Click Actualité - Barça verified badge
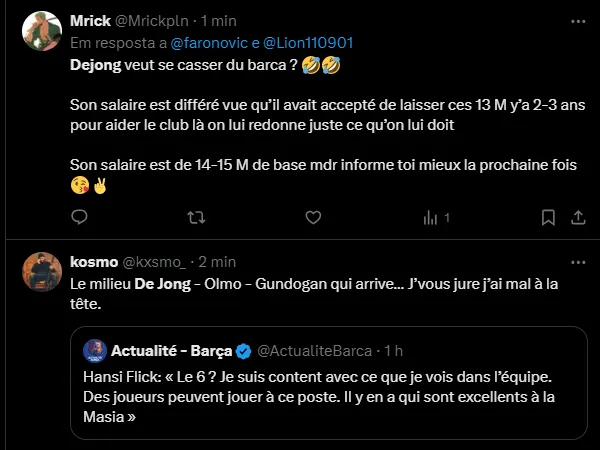Image resolution: width=600 pixels, height=450 pixels. (242, 351)
